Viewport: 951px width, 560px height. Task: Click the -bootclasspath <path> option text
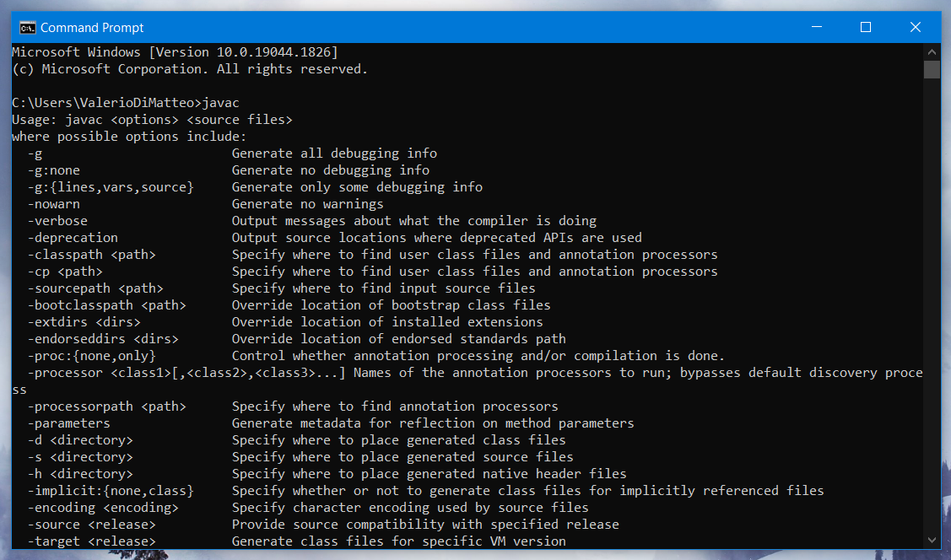coord(106,305)
